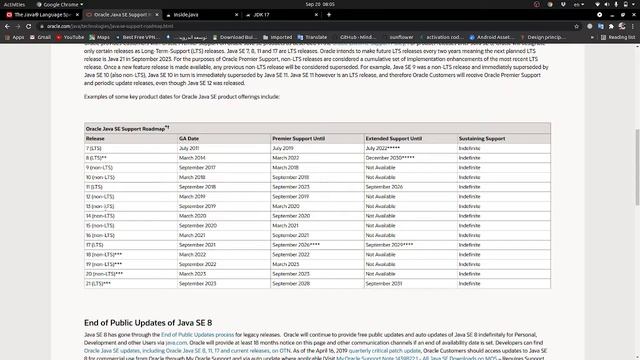Open the End of Public Updates process link
640x360 pixels.
coord(198,335)
